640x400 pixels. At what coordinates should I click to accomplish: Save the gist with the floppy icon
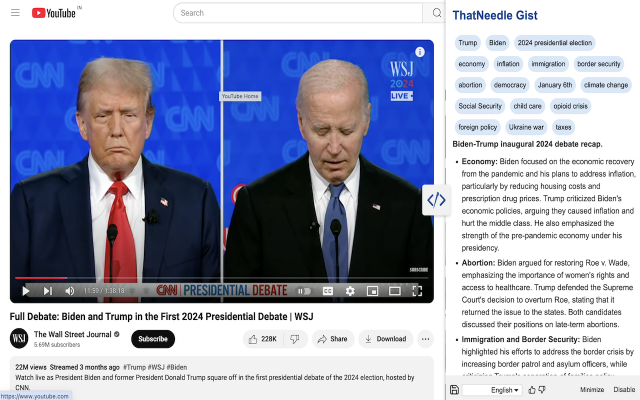click(x=454, y=389)
